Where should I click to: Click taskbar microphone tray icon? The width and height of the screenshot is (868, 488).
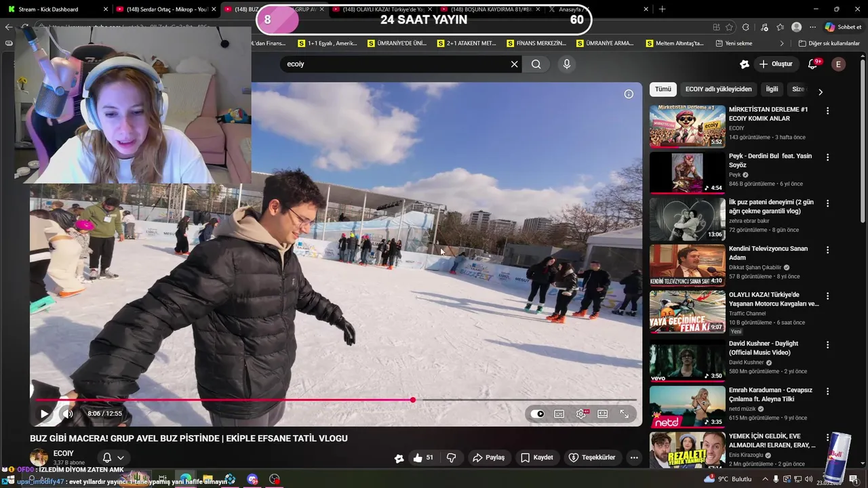(776, 479)
